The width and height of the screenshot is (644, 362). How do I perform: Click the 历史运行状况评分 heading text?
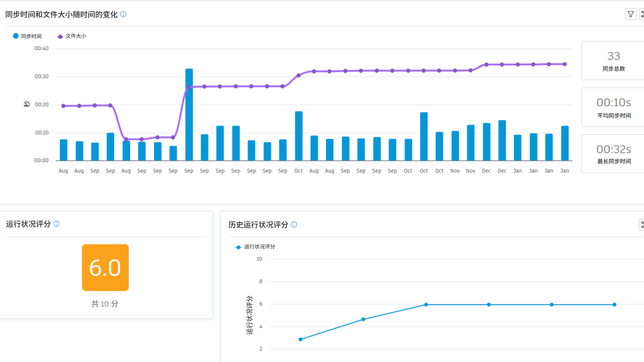pyautogui.click(x=258, y=224)
